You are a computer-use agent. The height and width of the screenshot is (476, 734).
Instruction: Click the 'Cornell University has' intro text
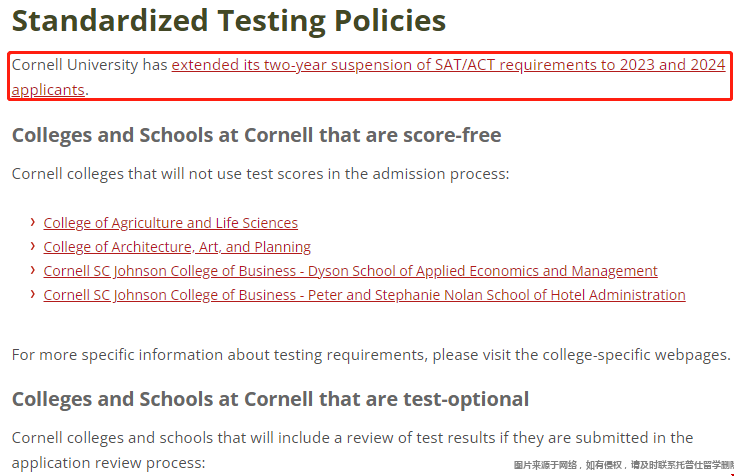[89, 65]
